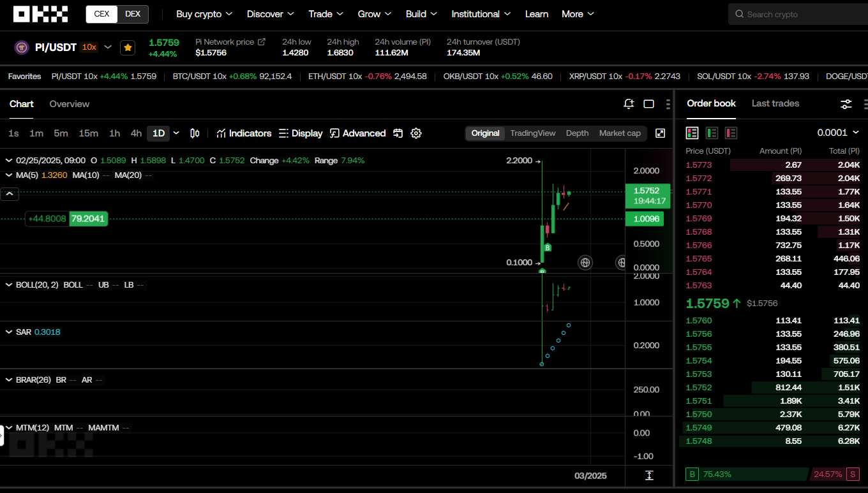Open Buy crypto dropdown
Viewport: 868px width, 493px height.
point(204,14)
